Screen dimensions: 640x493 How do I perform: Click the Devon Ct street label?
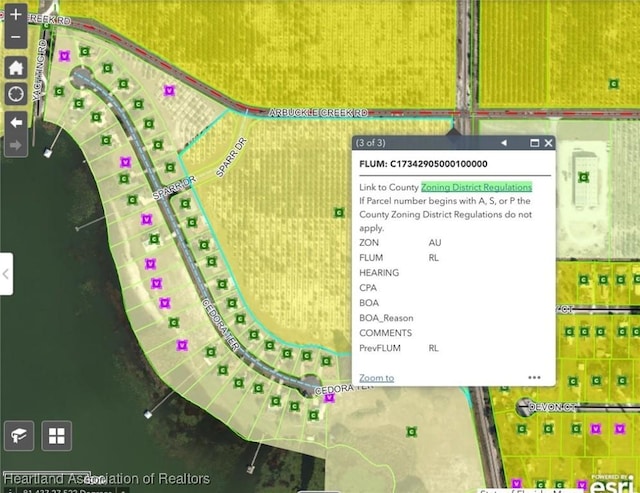tap(552, 407)
